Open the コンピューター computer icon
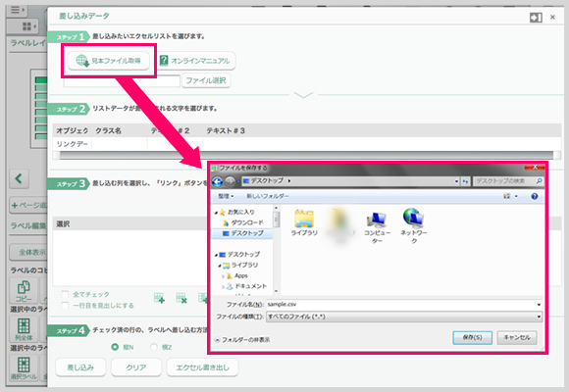The height and width of the screenshot is (392, 569). click(377, 227)
